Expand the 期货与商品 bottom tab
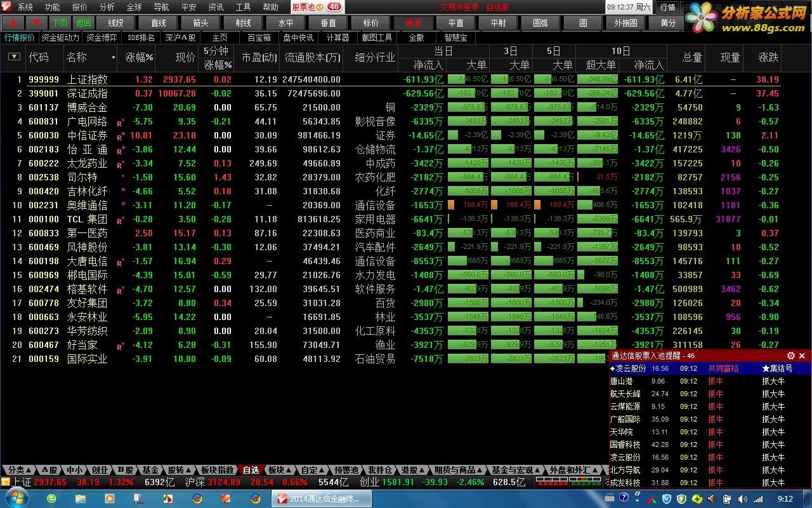This screenshot has width=812, height=508. [459, 470]
